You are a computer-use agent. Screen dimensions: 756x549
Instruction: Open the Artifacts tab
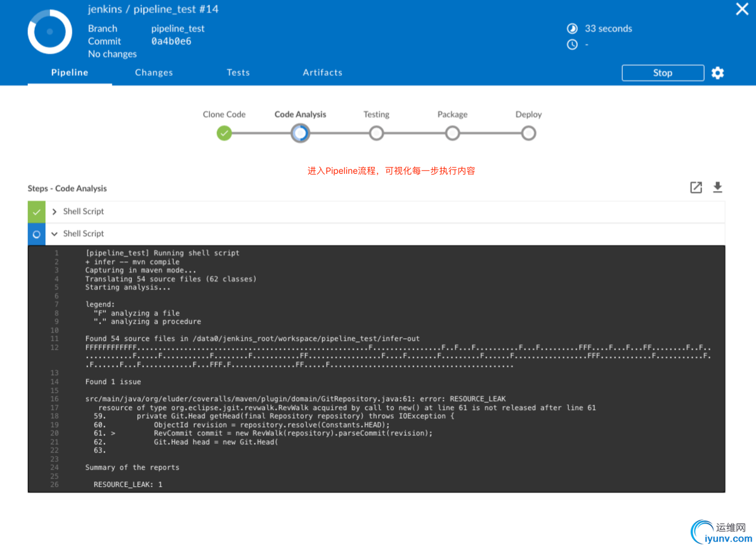[x=323, y=72]
